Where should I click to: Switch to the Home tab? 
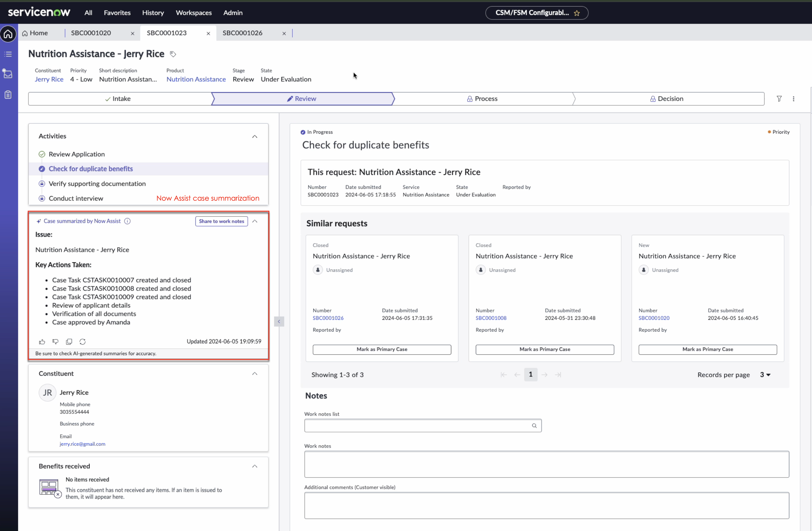pyautogui.click(x=35, y=33)
